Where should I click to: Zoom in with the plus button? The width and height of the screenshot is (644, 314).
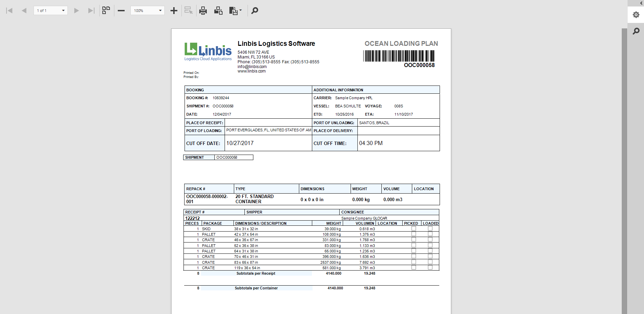[x=174, y=11]
